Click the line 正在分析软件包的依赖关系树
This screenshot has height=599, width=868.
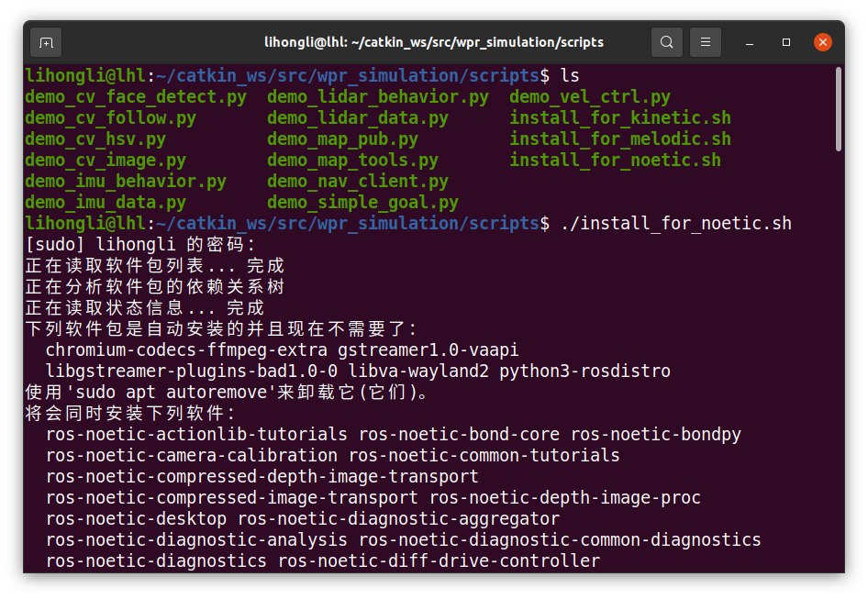pyautogui.click(x=155, y=287)
